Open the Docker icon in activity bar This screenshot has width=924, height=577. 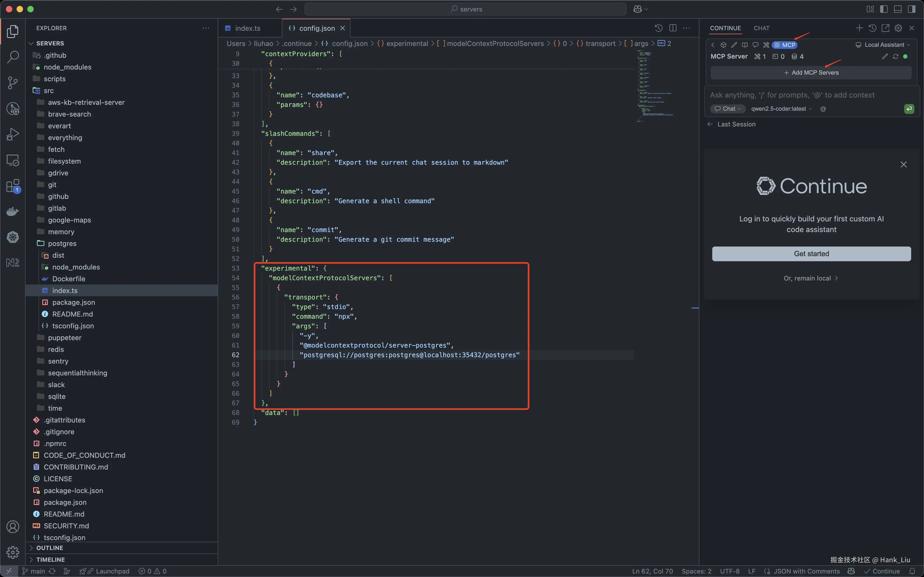coord(13,211)
